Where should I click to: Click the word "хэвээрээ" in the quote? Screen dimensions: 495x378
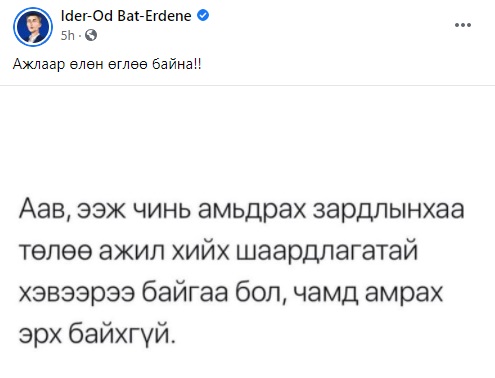[77, 294]
